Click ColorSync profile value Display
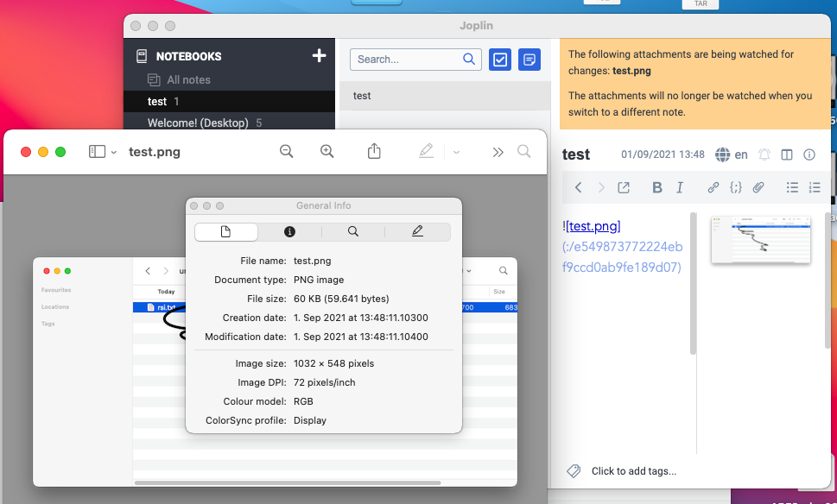 click(x=309, y=420)
